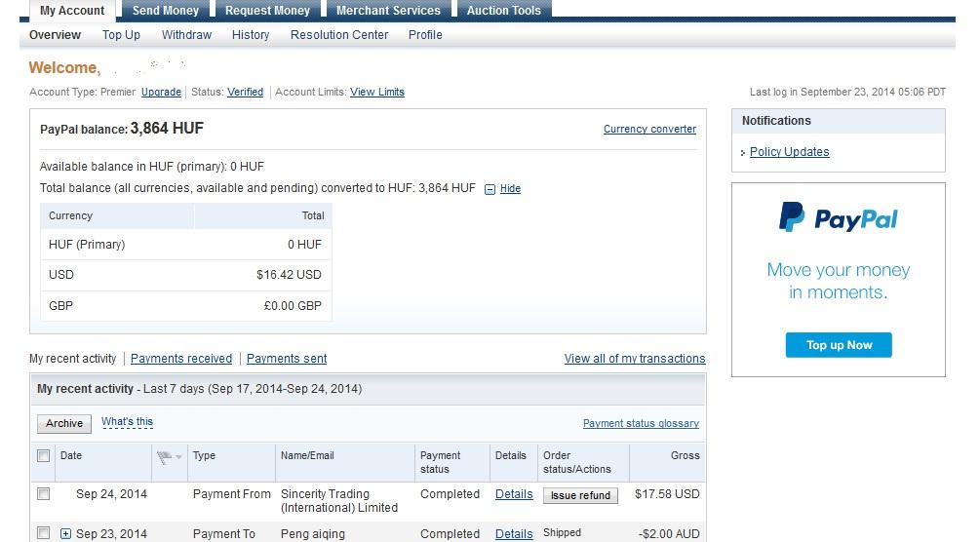Viewport: 980px width, 542px height.
Task: Click the Upgrade account link
Action: pos(161,92)
